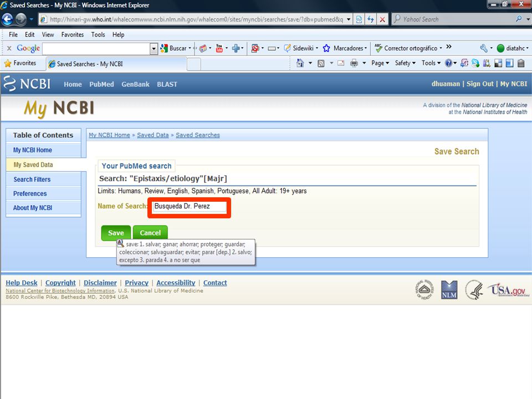The image size is (532, 399).
Task: Click the green diatahc account icon
Action: (500, 48)
